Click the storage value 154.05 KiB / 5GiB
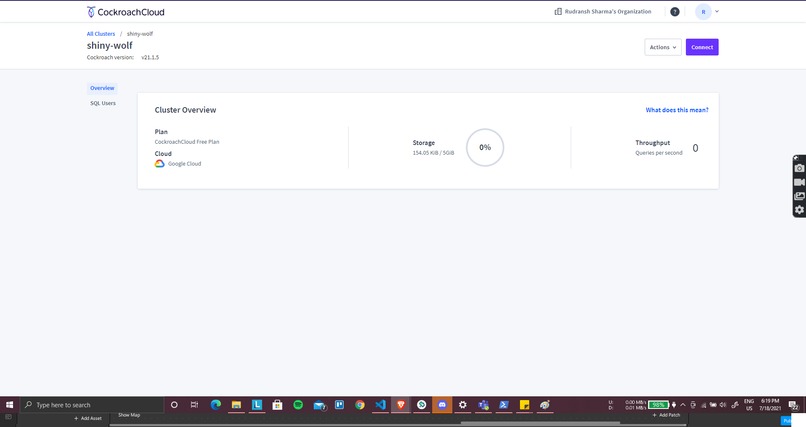Viewport: 806px width, 427px height. coord(433,153)
